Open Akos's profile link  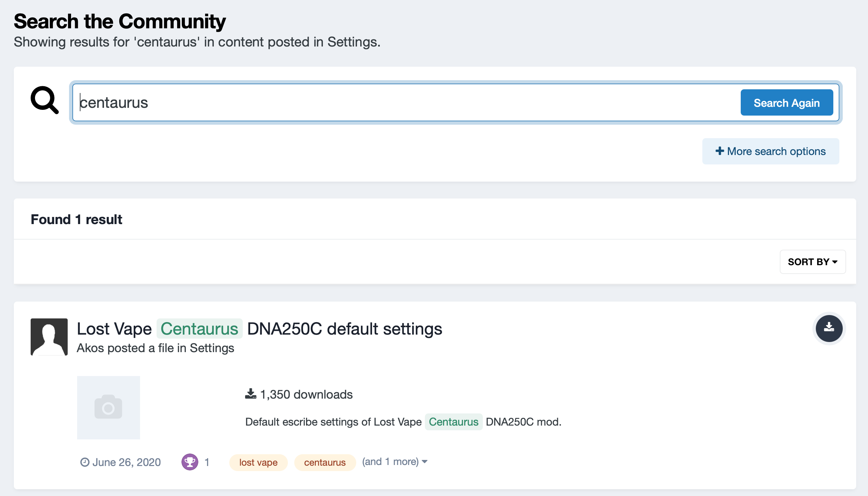(90, 348)
